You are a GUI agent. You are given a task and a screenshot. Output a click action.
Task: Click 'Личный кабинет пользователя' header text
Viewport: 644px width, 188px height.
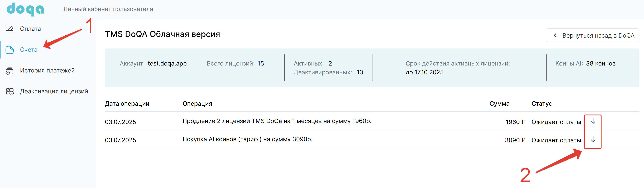pyautogui.click(x=108, y=9)
